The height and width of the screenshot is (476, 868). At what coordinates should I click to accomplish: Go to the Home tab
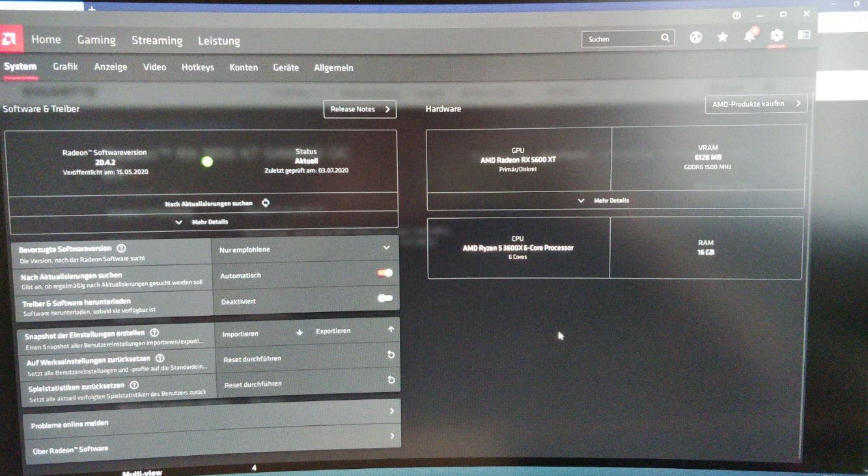[x=46, y=40]
